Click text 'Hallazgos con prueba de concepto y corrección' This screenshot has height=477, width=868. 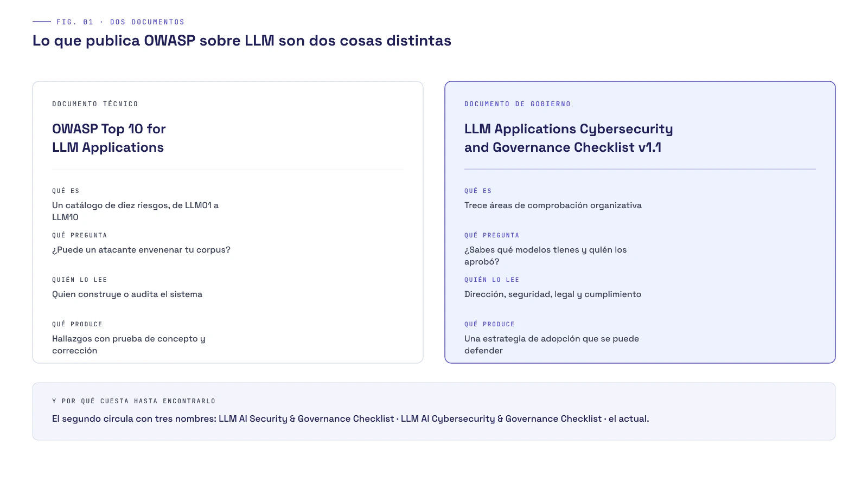(129, 345)
